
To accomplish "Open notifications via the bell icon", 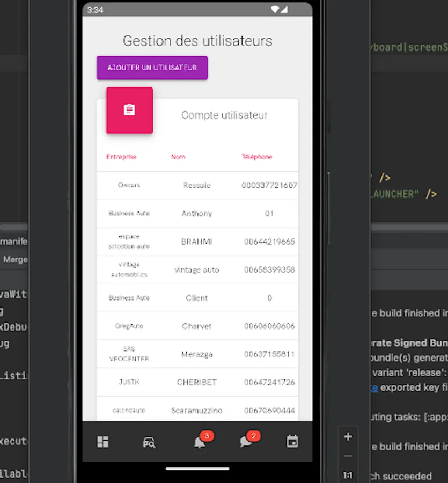I will 199,442.
